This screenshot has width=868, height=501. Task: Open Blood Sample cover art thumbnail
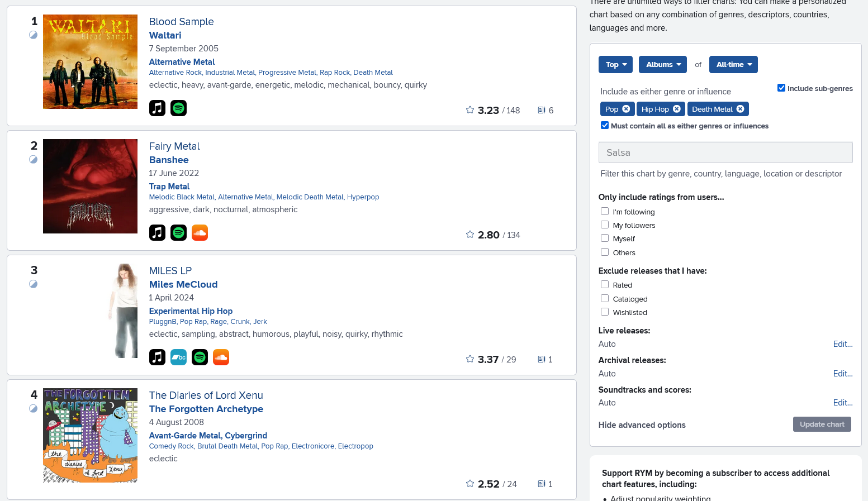tap(90, 61)
